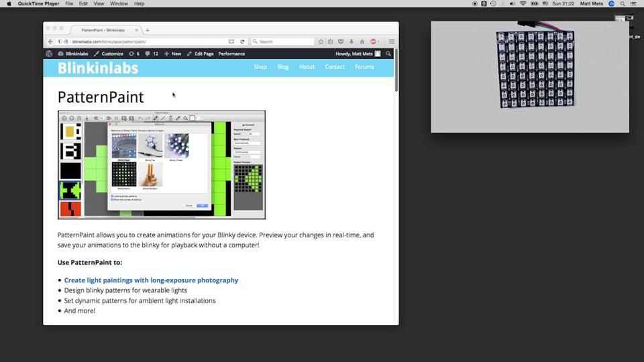Image resolution: width=644 pixels, height=362 pixels.
Task: Open the Matt Mets user menu
Action: [592, 4]
